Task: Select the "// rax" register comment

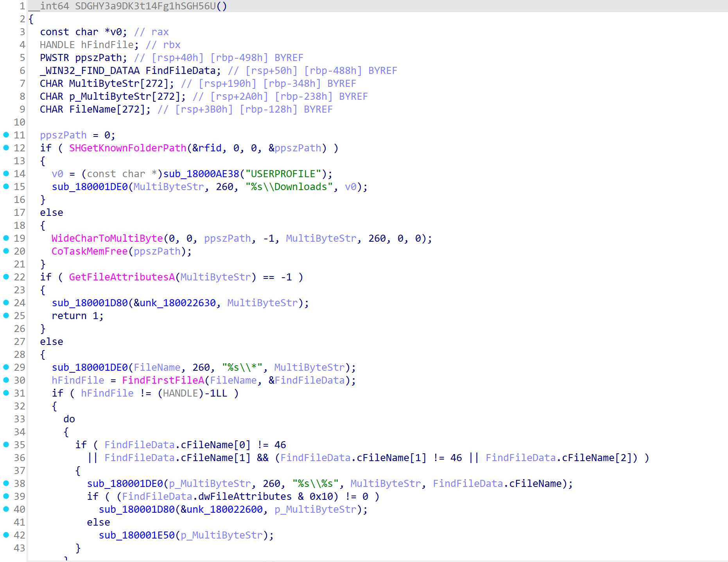Action: [152, 32]
